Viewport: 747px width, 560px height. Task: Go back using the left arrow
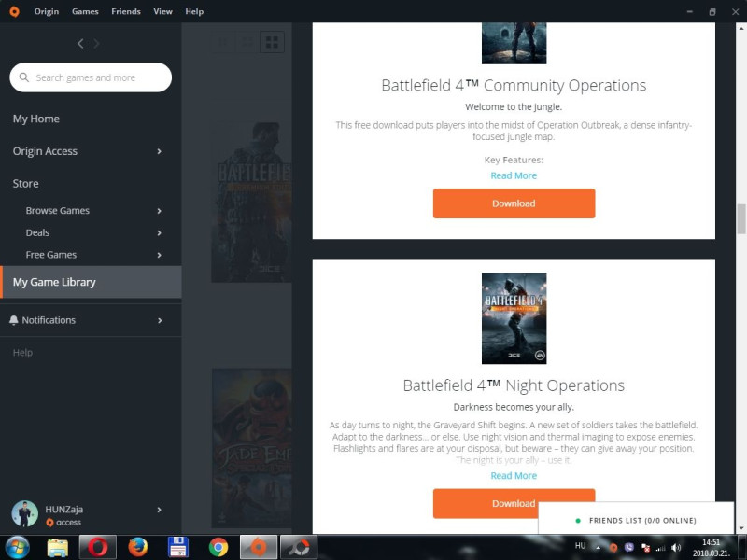pos(80,43)
